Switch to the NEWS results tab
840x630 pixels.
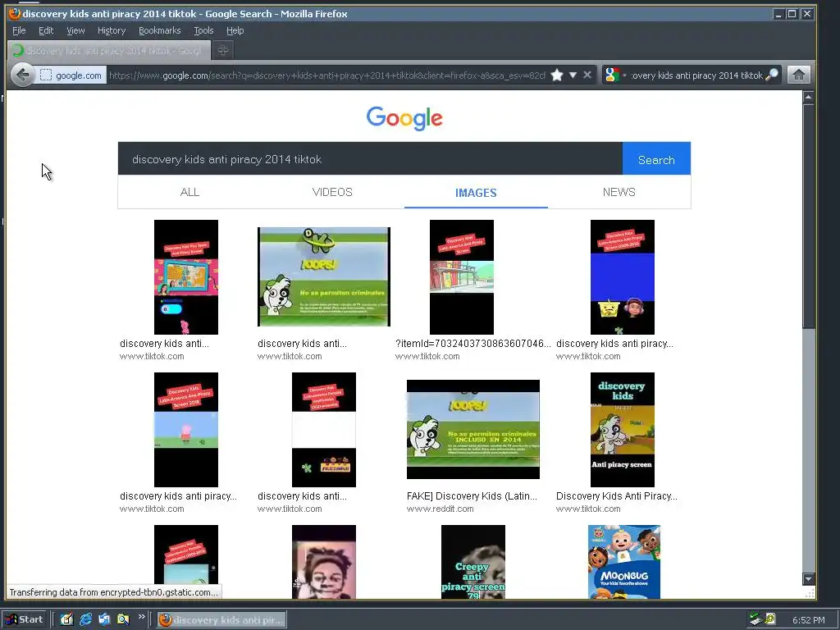coord(619,192)
